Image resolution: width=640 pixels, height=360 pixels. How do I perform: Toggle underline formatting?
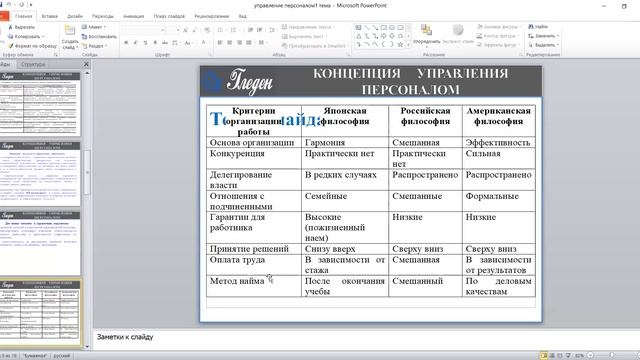point(145,42)
